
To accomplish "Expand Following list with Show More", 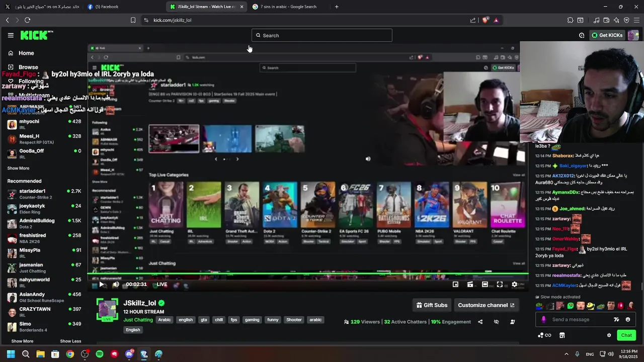I will pos(18,168).
